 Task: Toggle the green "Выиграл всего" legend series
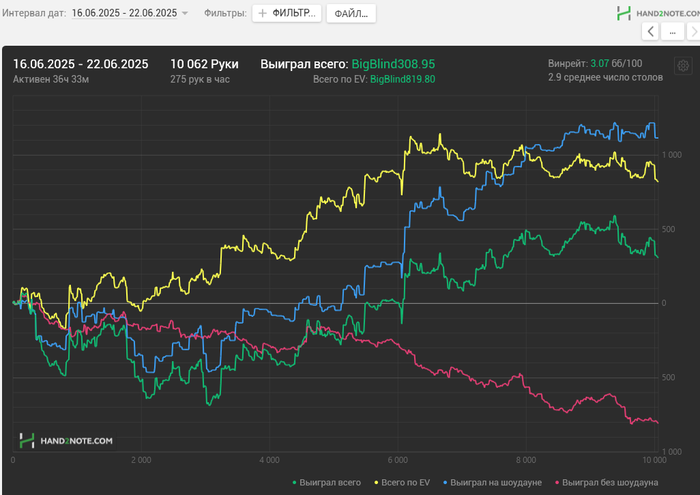(x=325, y=483)
